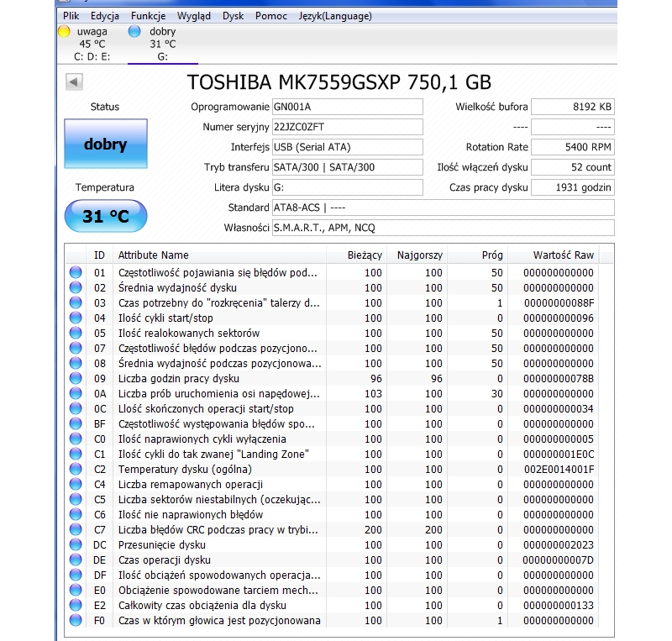
Task: Click raw value 000000001E0C
Action: tap(559, 454)
